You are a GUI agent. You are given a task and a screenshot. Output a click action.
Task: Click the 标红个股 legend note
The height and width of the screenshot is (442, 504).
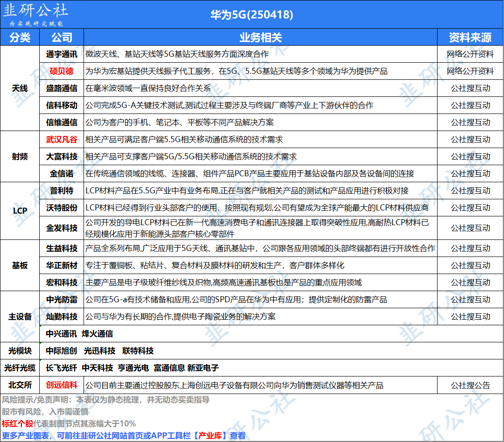tap(69, 424)
